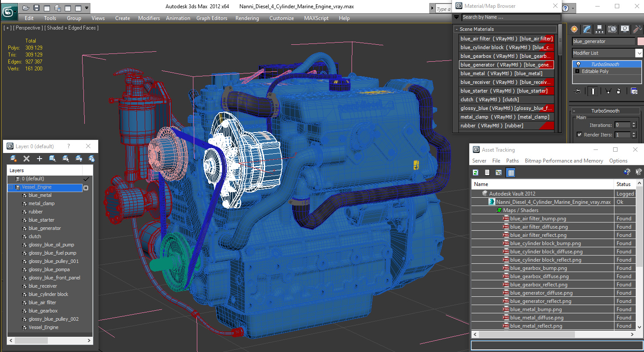Image resolution: width=644 pixels, height=352 pixels.
Task: Click Save File icon in quick access toolbar
Action: point(37,8)
